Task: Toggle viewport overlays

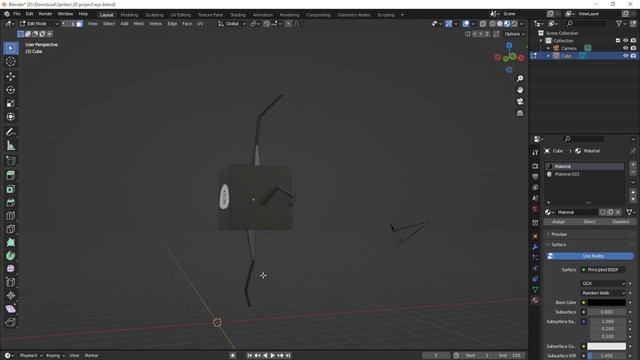Action: click(x=466, y=24)
